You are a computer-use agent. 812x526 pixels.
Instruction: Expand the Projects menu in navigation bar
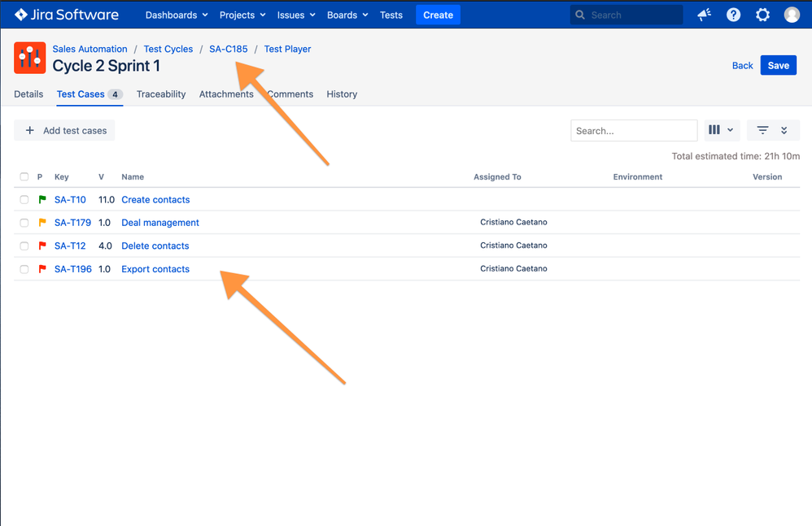[x=242, y=15]
